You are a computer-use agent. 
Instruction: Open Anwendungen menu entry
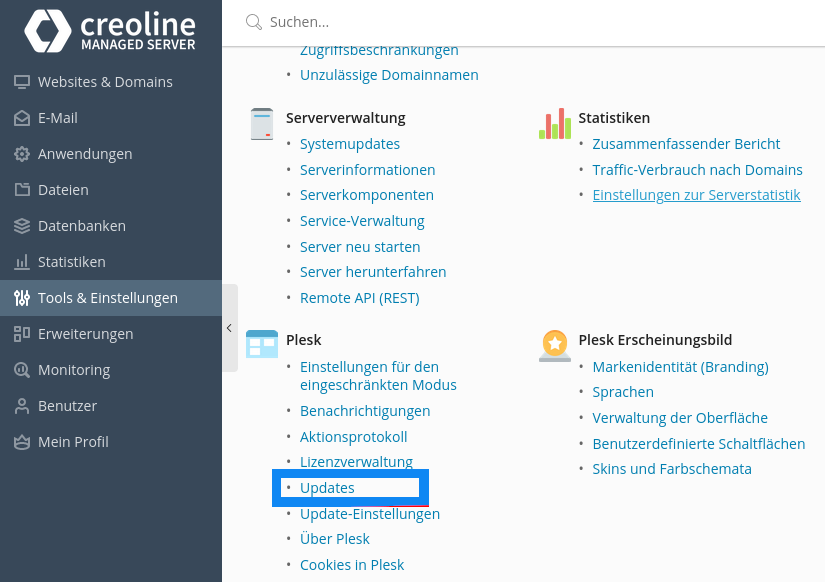111,154
